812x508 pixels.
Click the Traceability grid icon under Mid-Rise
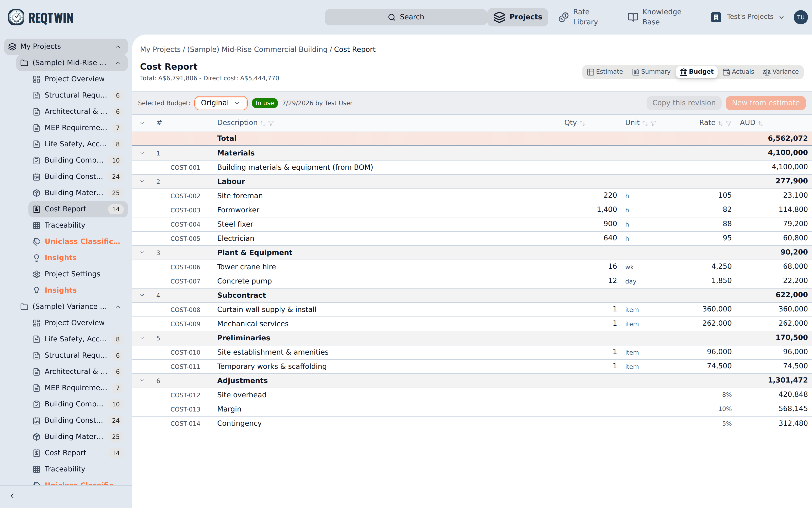coord(37,226)
